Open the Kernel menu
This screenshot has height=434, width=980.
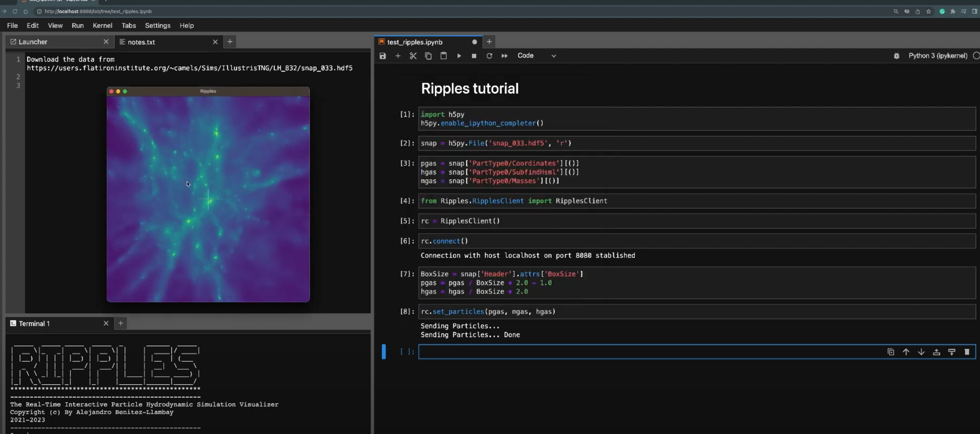[x=102, y=25]
